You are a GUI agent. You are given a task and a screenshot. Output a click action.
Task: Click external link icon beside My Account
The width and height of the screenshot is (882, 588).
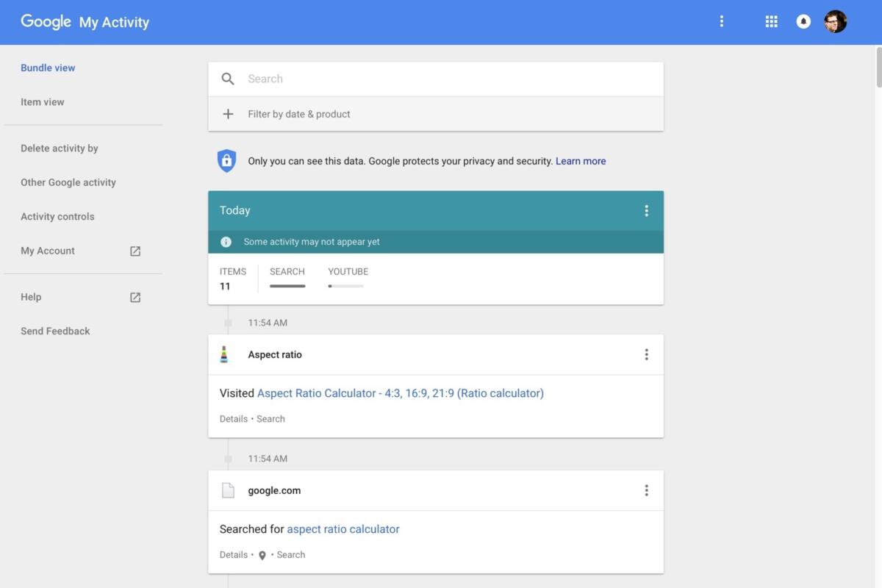(x=135, y=251)
